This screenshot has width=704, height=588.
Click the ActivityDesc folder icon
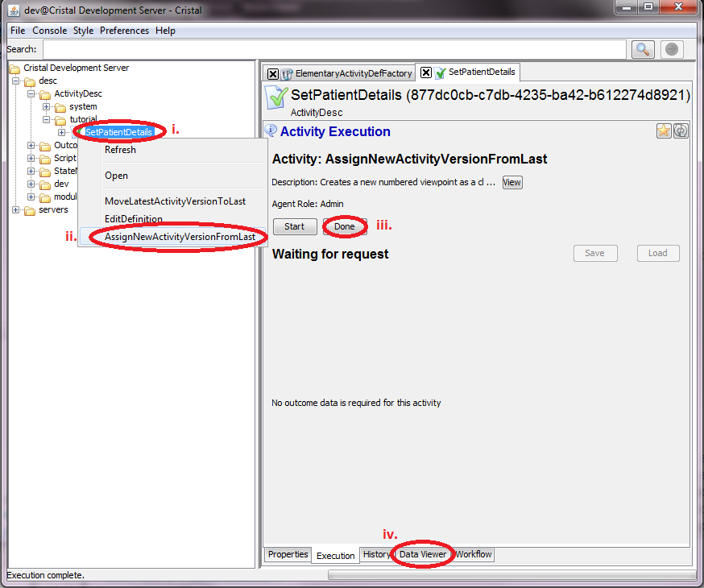coord(45,94)
